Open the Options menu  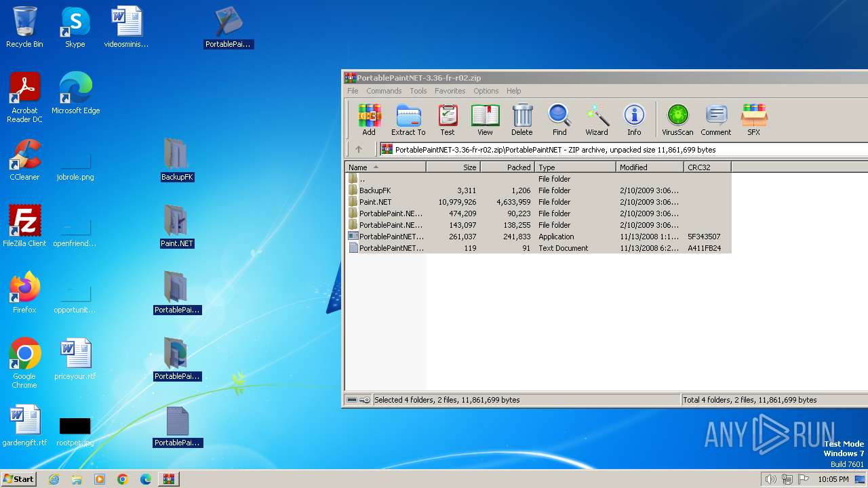(x=486, y=91)
